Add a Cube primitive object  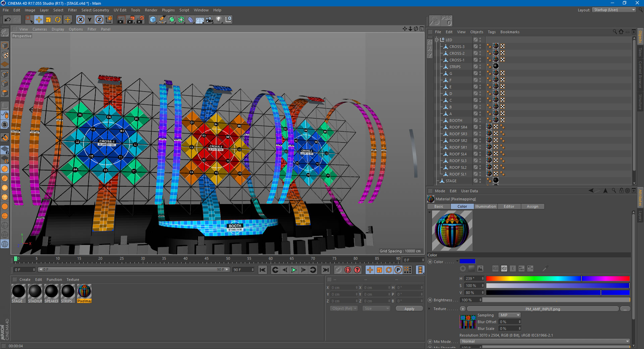click(153, 20)
